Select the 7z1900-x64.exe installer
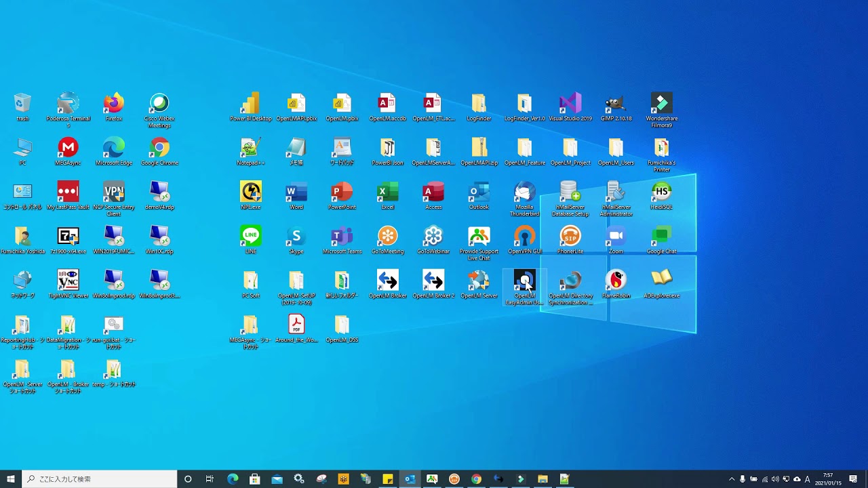This screenshot has width=868, height=488. [x=68, y=240]
